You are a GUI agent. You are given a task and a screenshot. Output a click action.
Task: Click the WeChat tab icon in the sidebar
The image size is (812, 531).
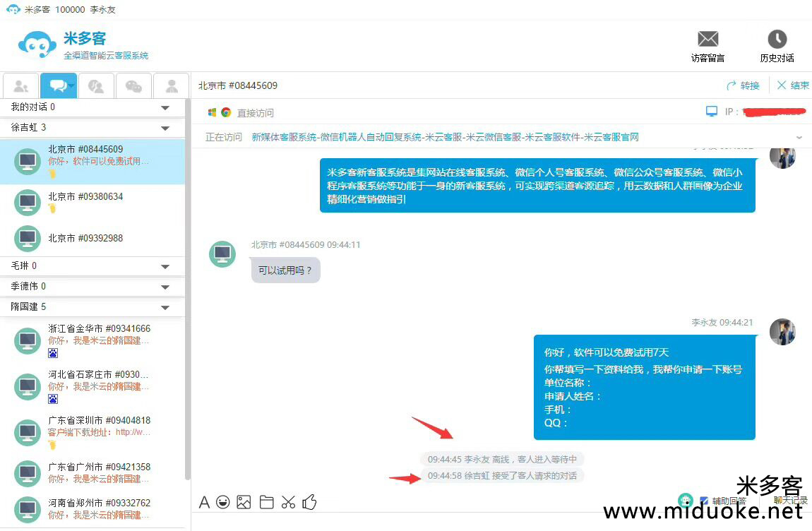[133, 86]
